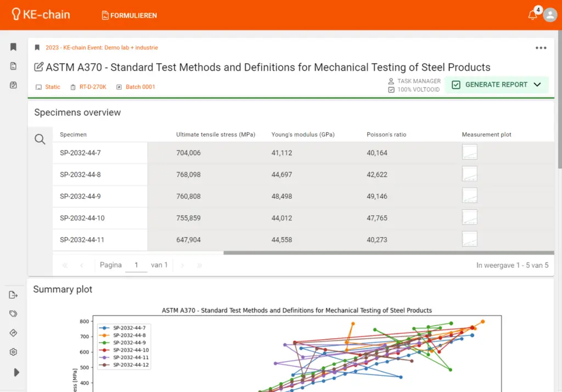Click the page number input field

[136, 265]
